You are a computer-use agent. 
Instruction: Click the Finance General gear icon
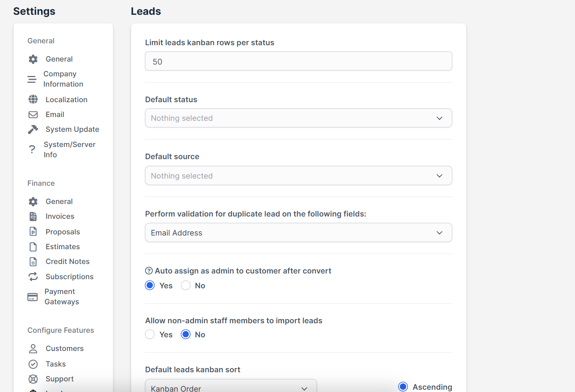point(33,202)
